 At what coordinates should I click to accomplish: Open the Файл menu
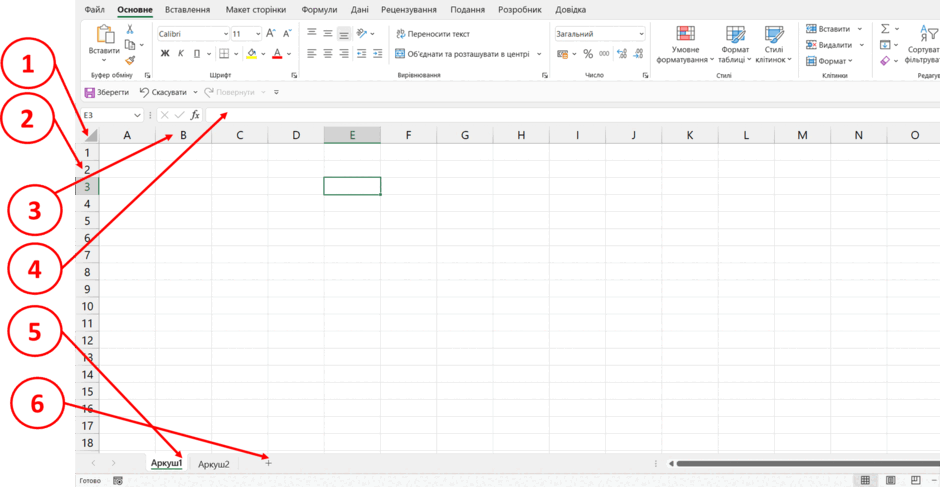(x=95, y=10)
